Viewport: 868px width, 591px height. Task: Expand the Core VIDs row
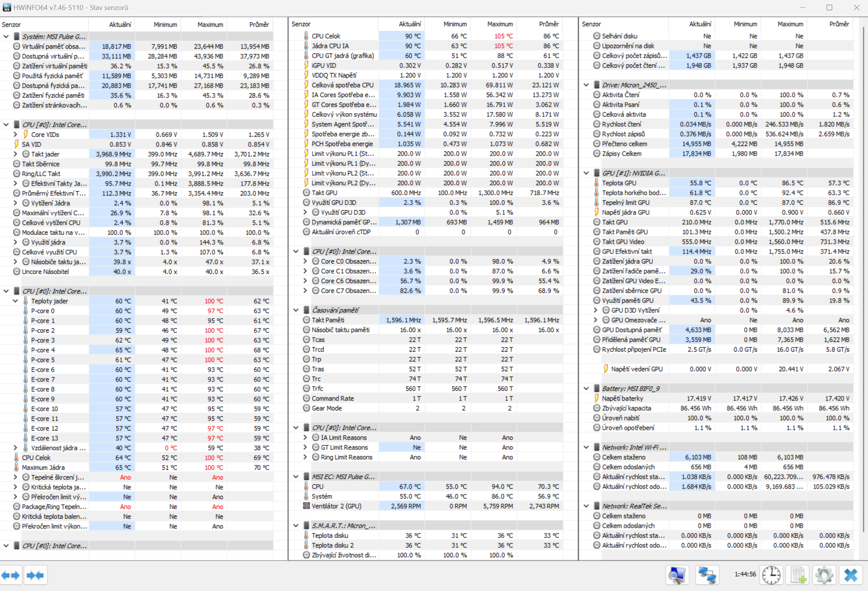coord(15,134)
